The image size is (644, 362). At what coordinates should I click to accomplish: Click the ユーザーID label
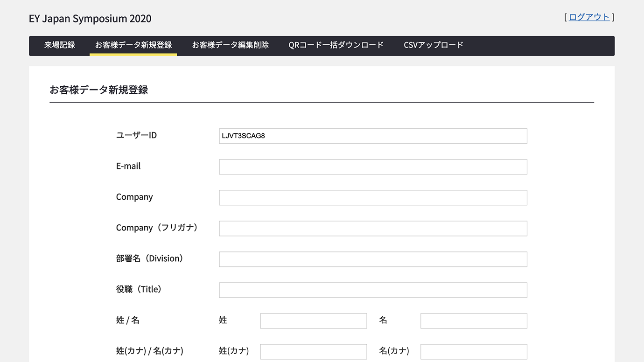(x=136, y=135)
